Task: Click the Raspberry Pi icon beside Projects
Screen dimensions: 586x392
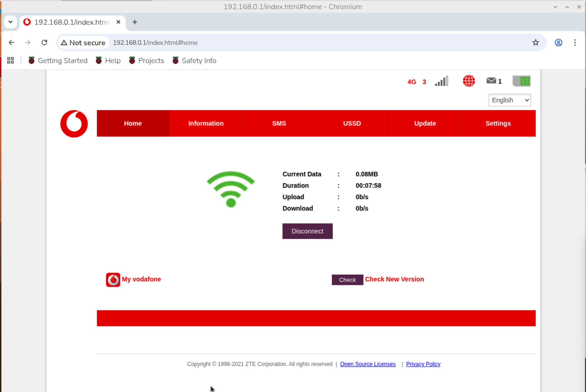Action: 132,60
